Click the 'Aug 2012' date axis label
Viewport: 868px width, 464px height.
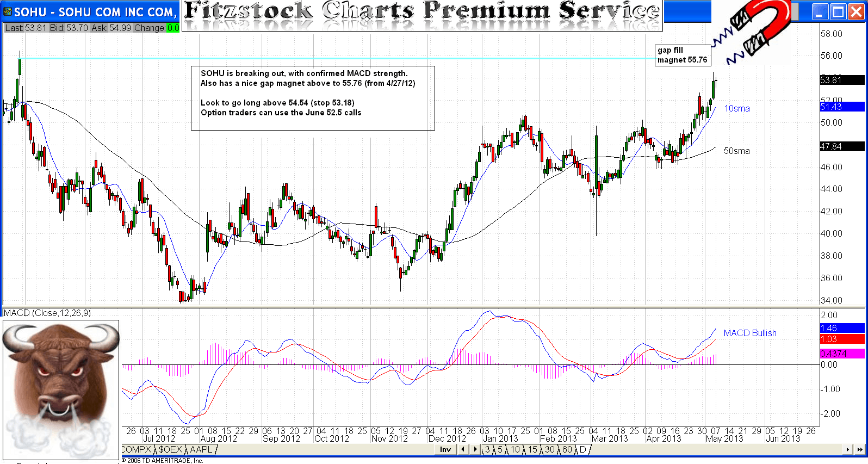(x=219, y=438)
